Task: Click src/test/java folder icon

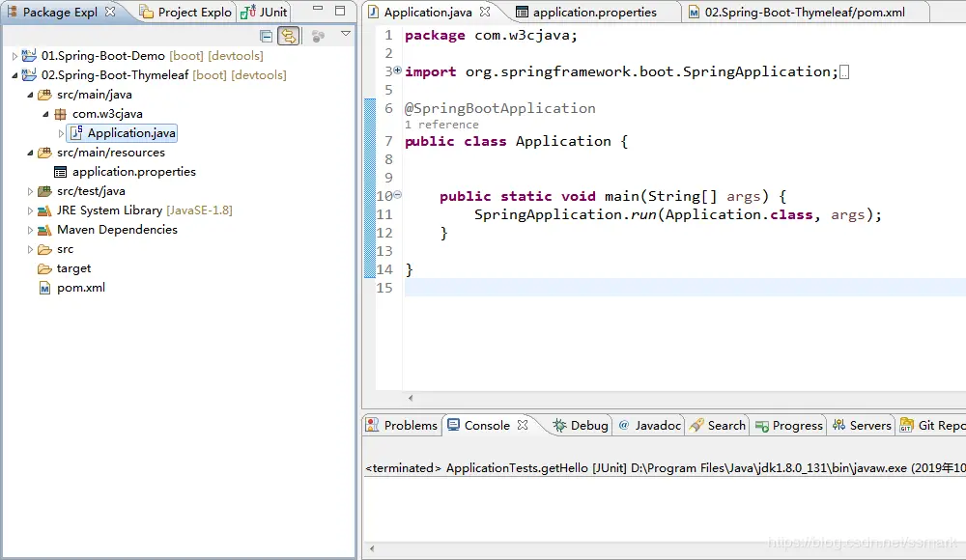Action: pos(44,191)
